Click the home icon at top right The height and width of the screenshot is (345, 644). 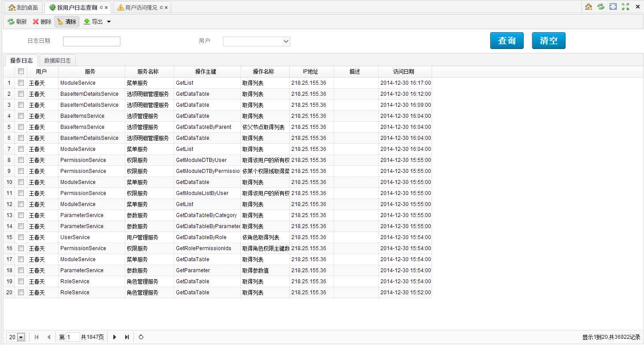[588, 7]
